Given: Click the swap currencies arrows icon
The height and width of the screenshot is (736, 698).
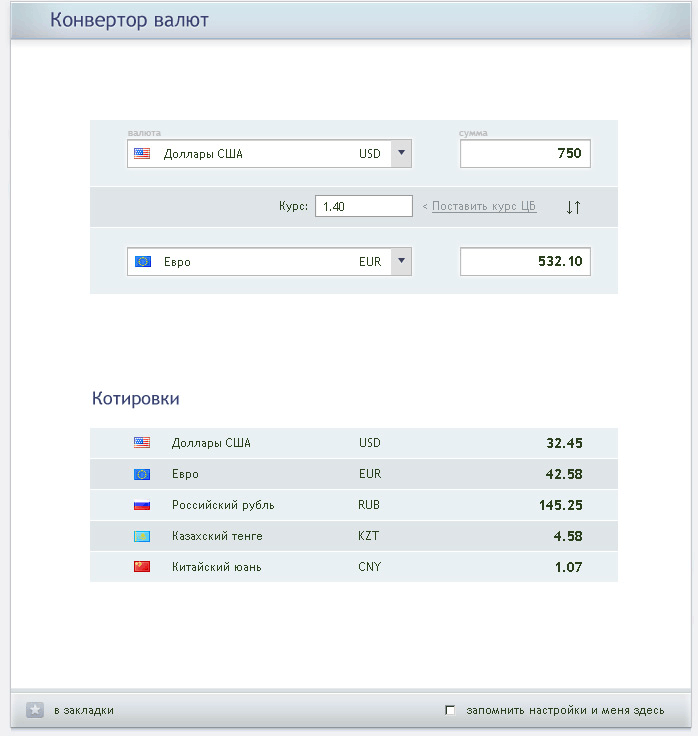Looking at the screenshot, I should pos(573,207).
